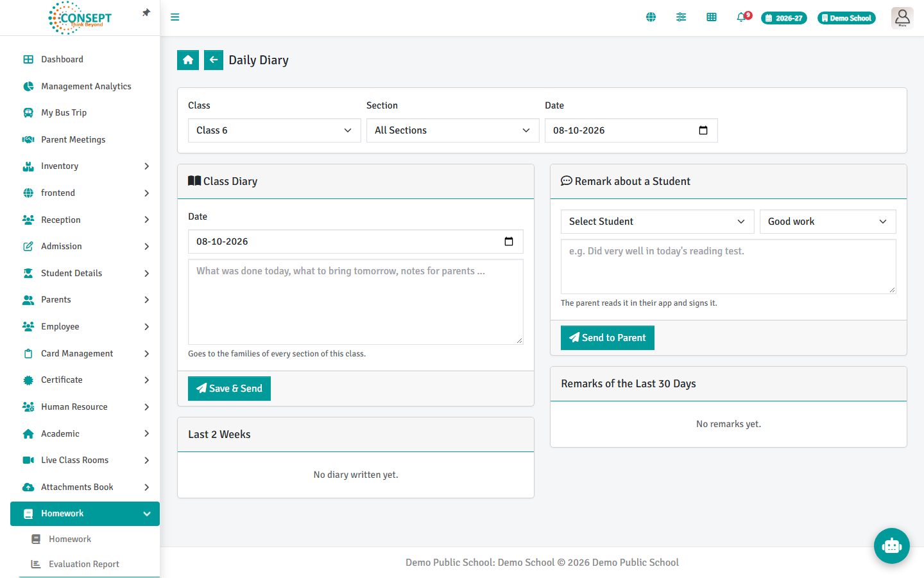
Task: Click the Save & Send button
Action: [x=229, y=389]
